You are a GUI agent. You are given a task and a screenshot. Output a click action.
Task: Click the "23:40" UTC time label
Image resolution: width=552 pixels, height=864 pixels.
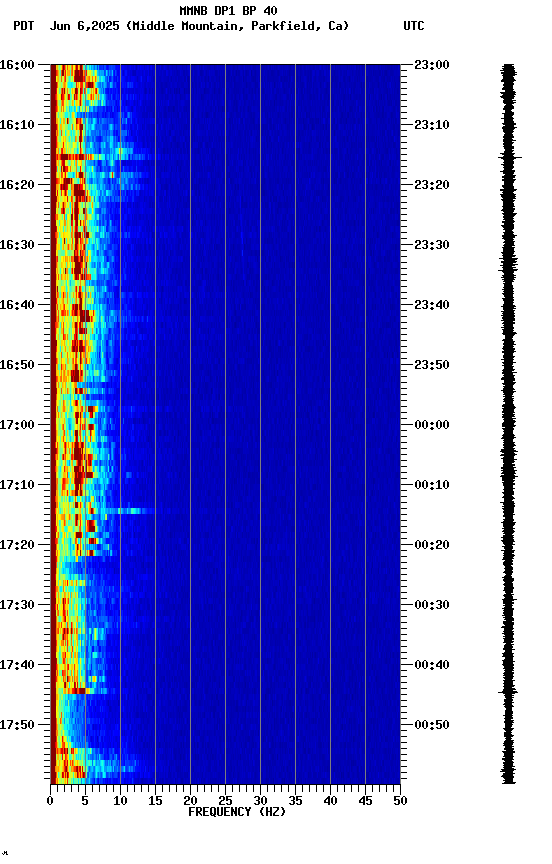click(x=432, y=305)
